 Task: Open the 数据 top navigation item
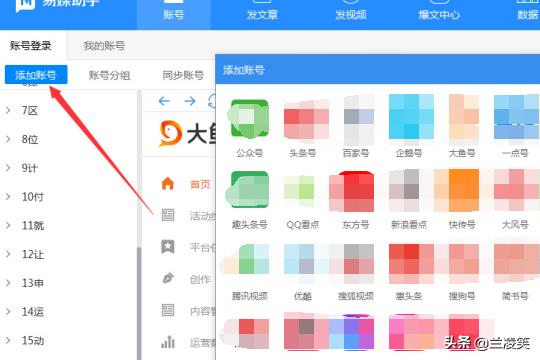tap(528, 14)
